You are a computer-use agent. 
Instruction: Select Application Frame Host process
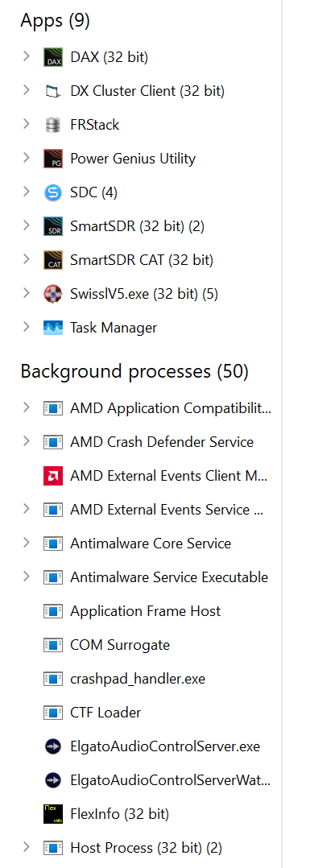(x=146, y=611)
